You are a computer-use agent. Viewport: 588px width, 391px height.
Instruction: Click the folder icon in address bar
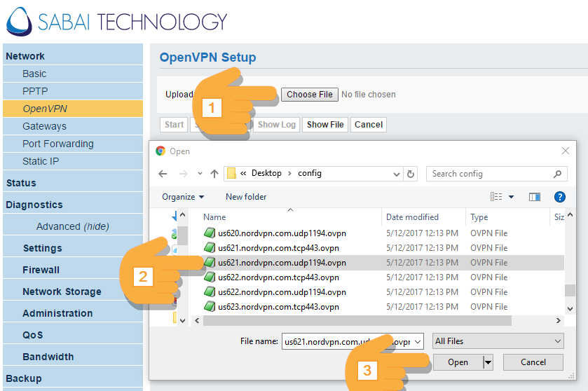coord(232,173)
